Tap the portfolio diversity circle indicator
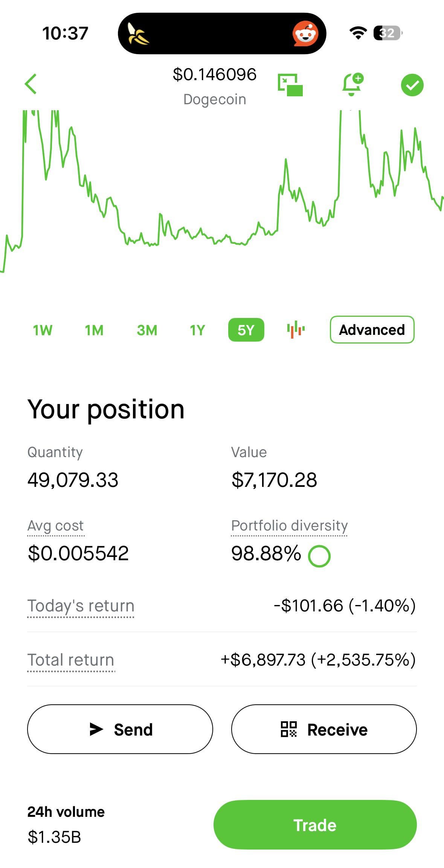This screenshot has width=444, height=868. 319,556
